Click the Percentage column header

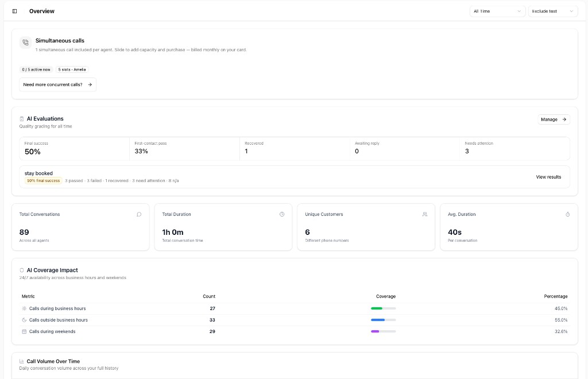click(x=556, y=296)
